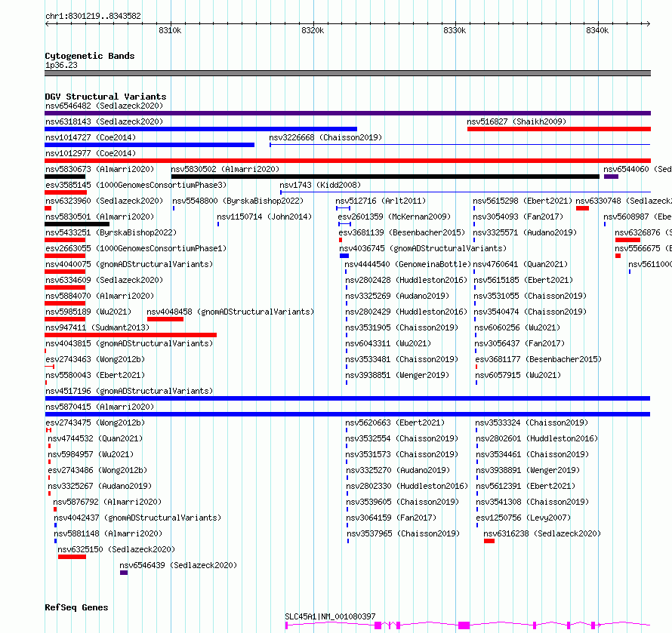Select nsv3064159 (Fan2017) label

point(391,518)
